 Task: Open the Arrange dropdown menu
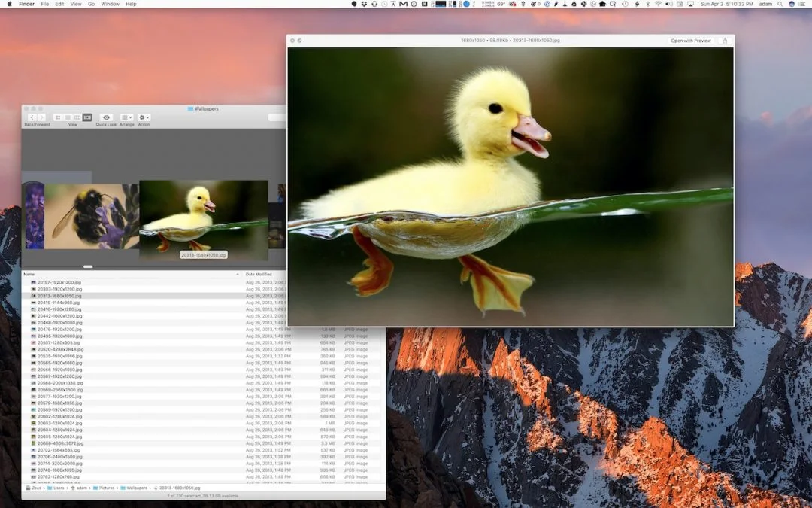click(x=126, y=117)
